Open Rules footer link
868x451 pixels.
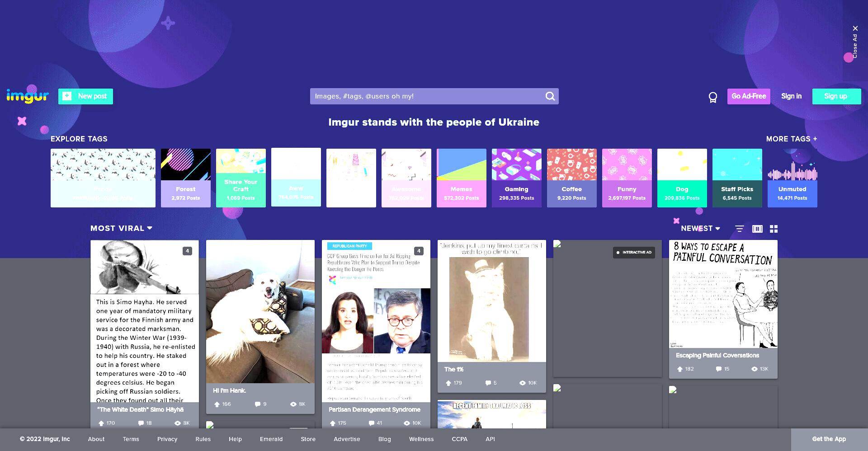coord(203,439)
